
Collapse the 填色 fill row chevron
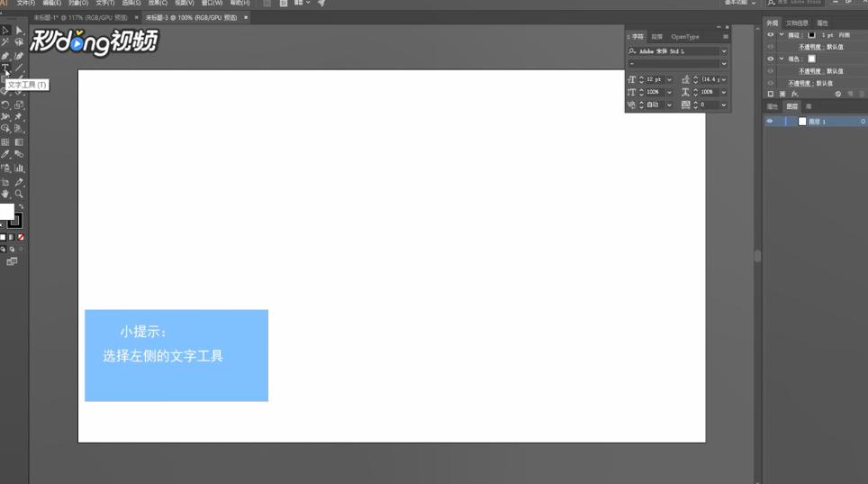(x=782, y=59)
